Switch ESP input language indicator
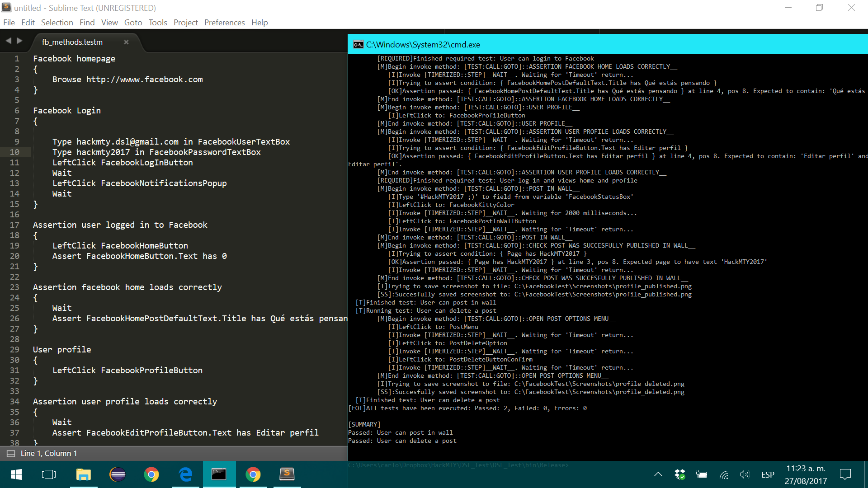 [x=768, y=474]
